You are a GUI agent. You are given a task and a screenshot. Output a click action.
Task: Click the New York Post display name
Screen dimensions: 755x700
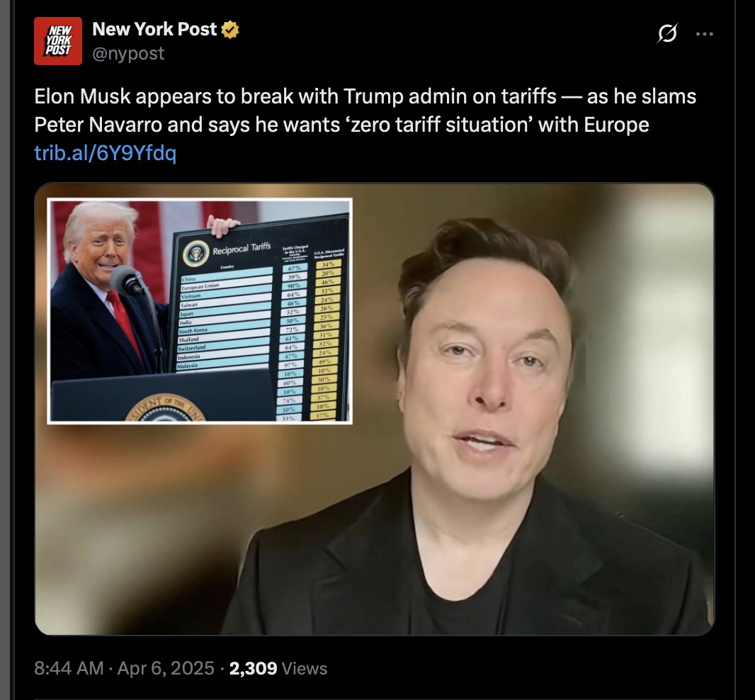pos(154,29)
